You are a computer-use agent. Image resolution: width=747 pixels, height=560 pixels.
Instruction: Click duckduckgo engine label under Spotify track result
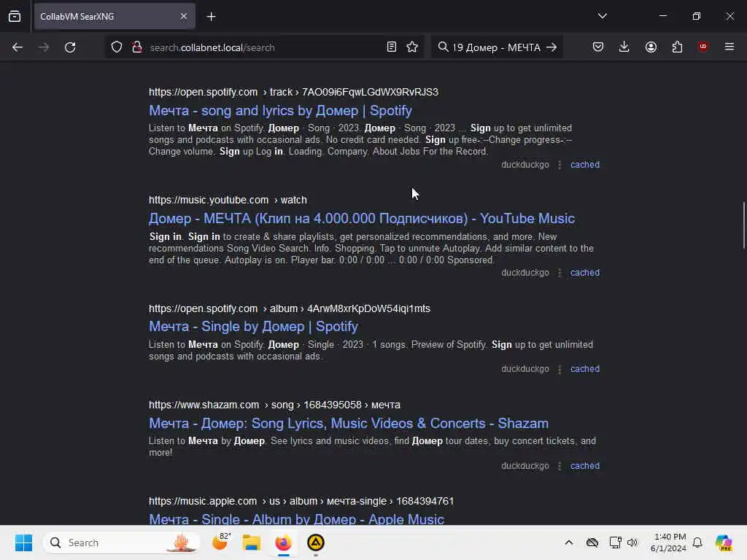[525, 165]
